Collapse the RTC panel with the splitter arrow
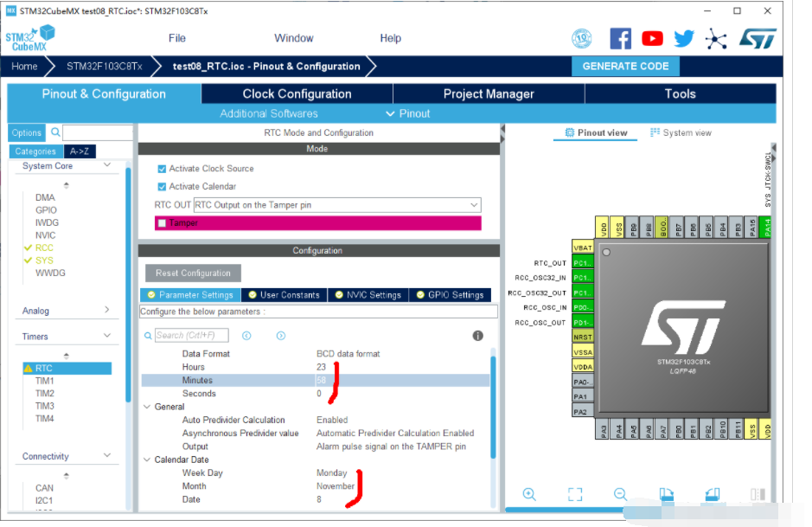 [502, 127]
